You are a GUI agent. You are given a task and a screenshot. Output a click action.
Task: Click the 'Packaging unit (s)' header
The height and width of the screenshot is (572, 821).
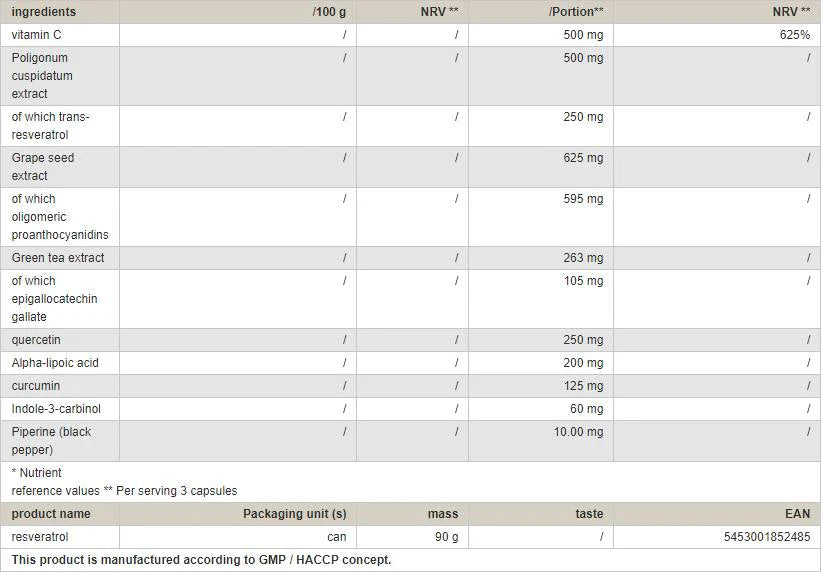point(294,514)
